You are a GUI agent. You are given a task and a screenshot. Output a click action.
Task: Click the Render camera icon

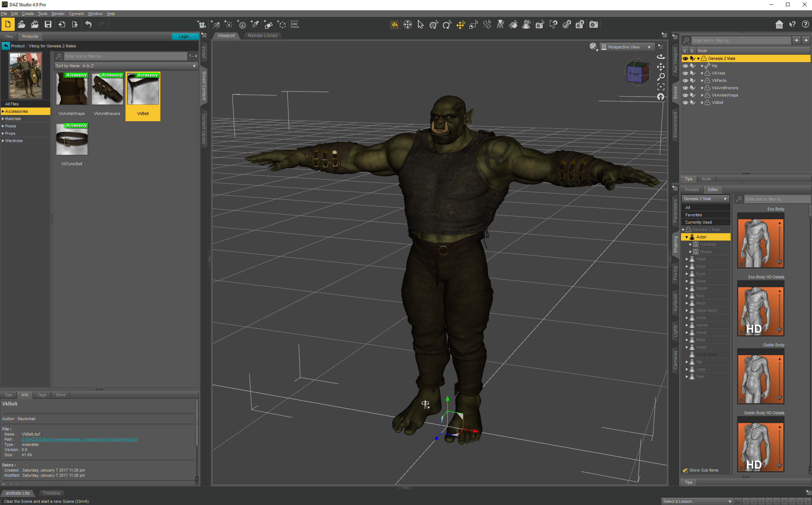594,25
